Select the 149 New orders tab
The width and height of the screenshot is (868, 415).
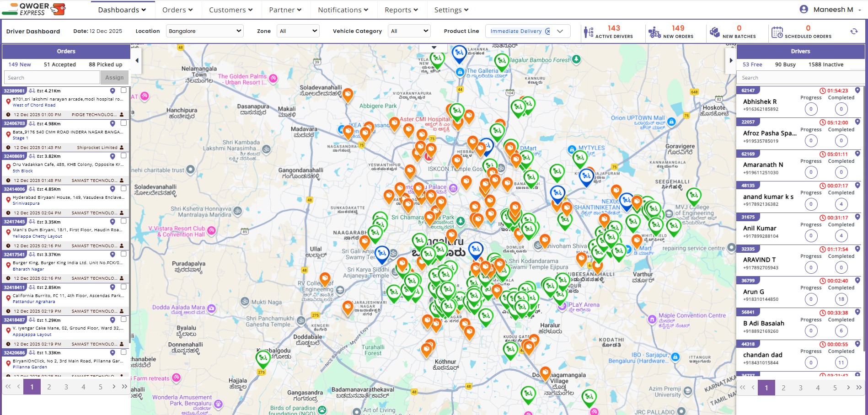[x=20, y=64]
